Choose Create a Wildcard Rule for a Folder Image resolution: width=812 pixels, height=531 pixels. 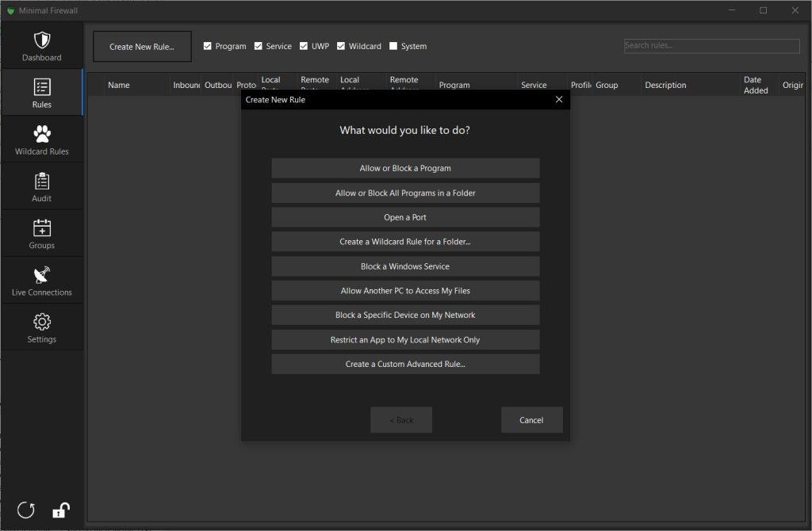tap(405, 242)
